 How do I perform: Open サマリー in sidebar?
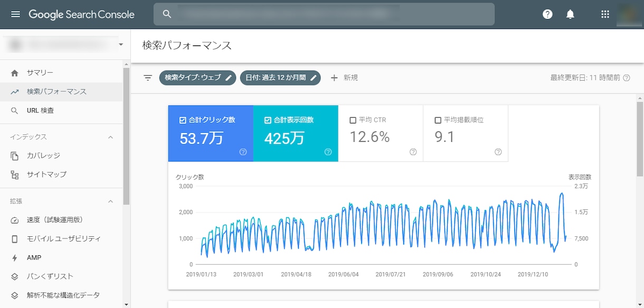[x=61, y=73]
